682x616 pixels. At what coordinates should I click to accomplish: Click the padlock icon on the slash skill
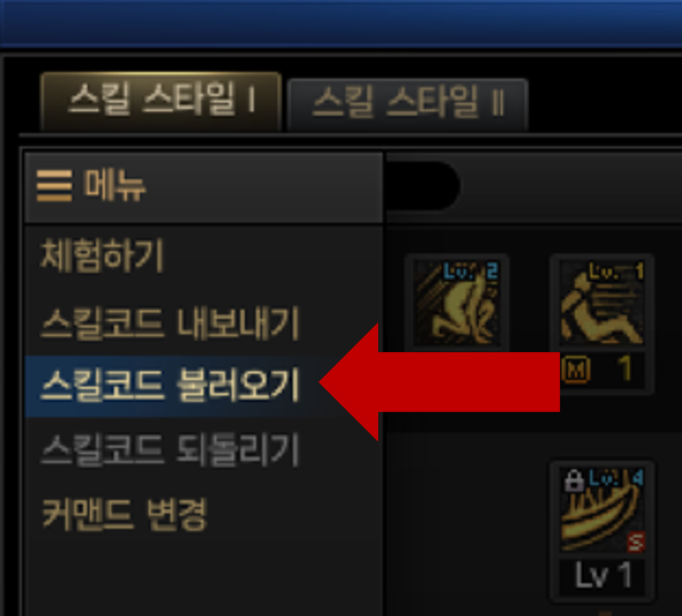[574, 481]
